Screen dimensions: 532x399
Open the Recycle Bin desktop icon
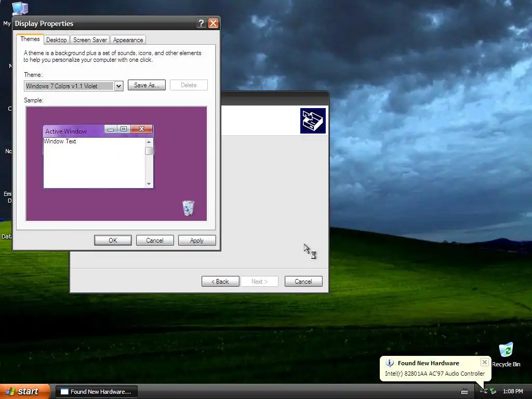point(506,350)
